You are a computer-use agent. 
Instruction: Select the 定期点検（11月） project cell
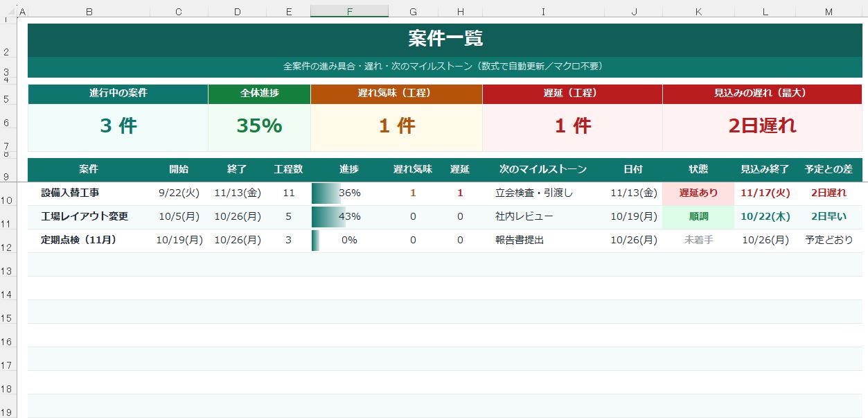pyautogui.click(x=89, y=241)
